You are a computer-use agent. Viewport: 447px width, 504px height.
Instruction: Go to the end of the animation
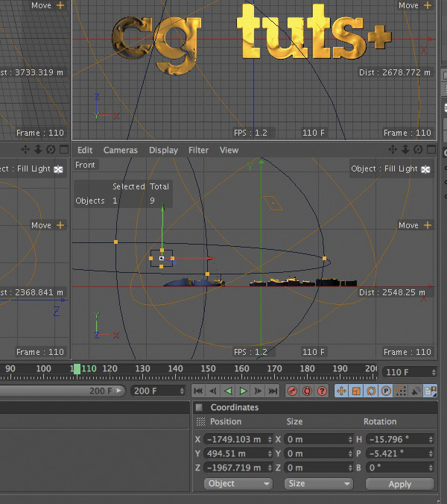273,391
